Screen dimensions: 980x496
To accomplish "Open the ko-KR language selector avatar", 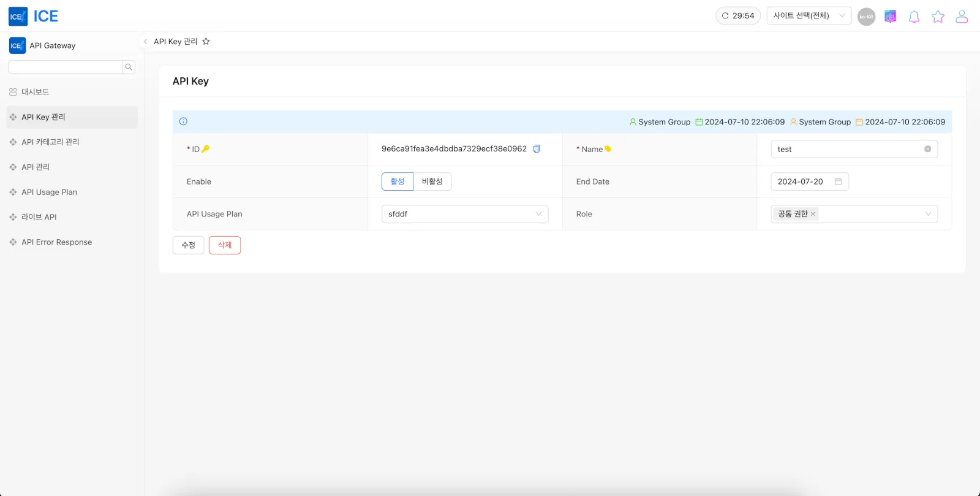I will pos(866,17).
